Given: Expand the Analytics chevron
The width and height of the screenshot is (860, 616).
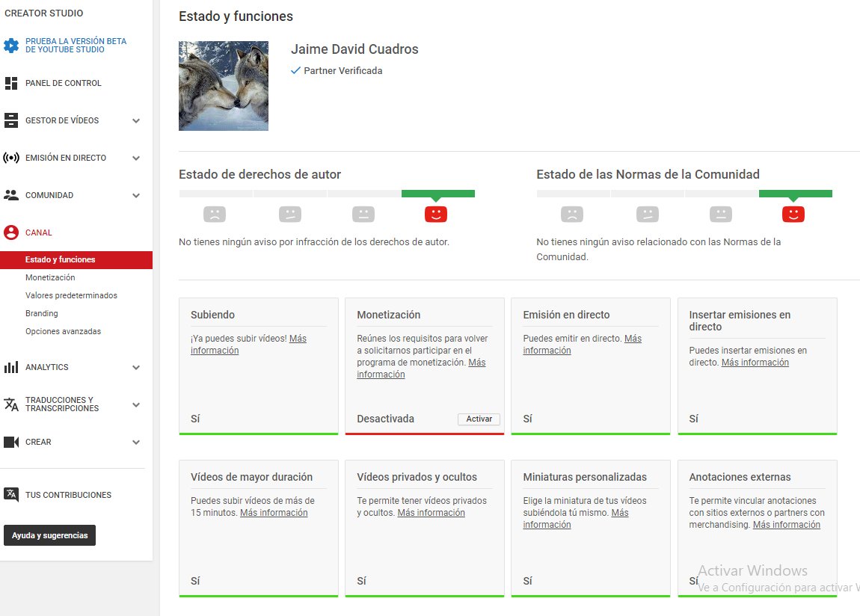Looking at the screenshot, I should tap(136, 367).
